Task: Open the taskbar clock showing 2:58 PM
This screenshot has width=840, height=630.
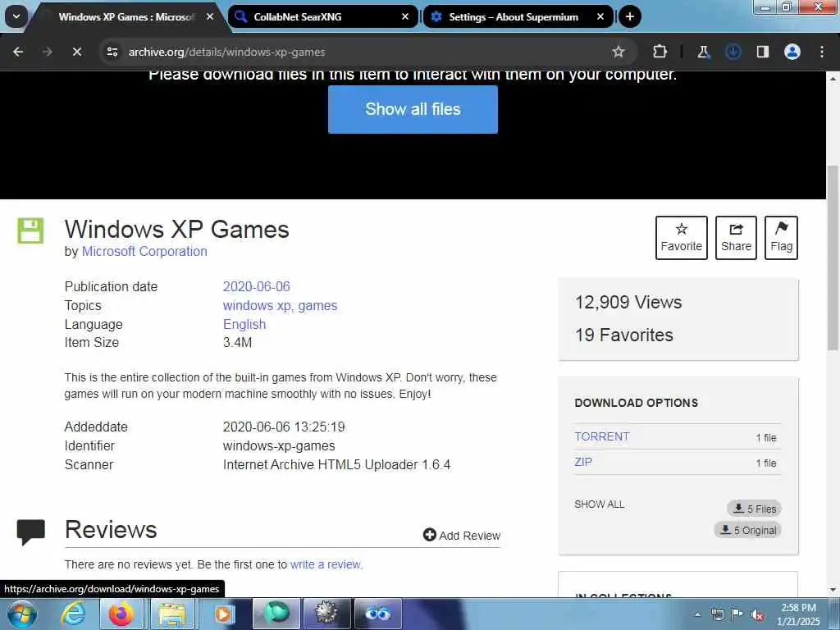Action: 798,614
